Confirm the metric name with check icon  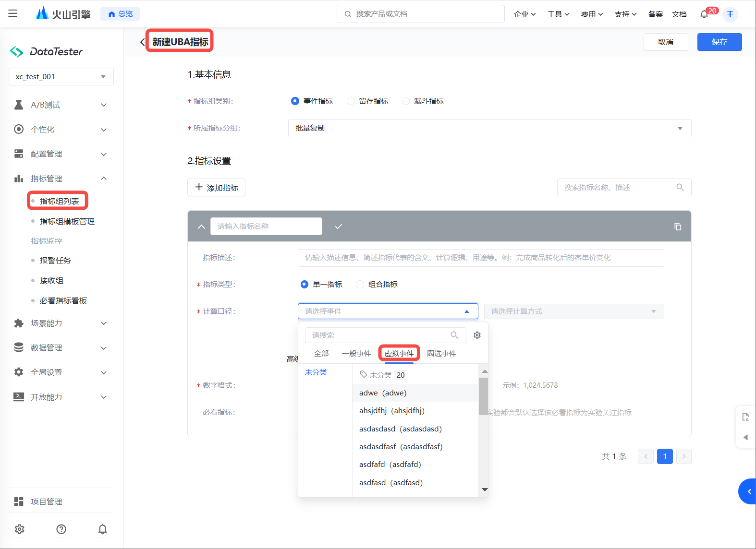point(339,227)
